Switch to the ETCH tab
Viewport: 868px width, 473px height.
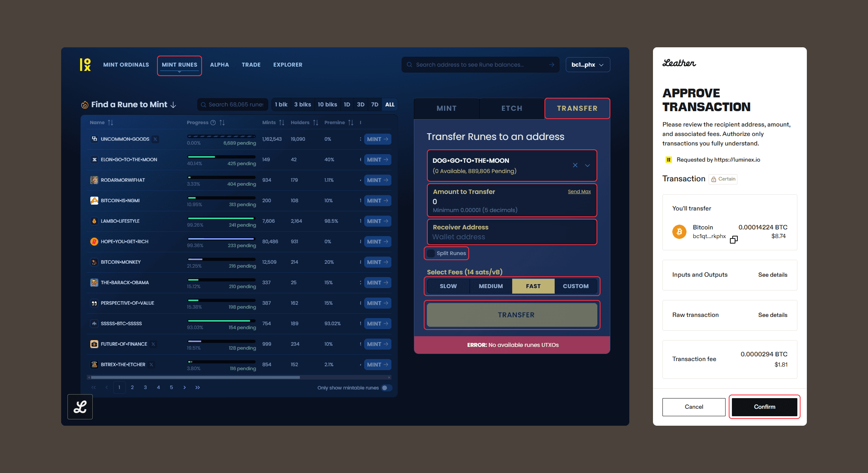click(x=512, y=108)
